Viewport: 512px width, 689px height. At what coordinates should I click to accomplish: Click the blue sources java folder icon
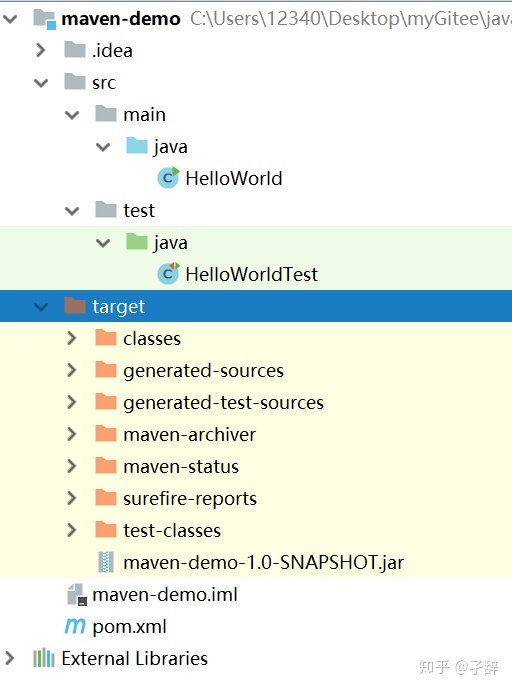pyautogui.click(x=137, y=146)
